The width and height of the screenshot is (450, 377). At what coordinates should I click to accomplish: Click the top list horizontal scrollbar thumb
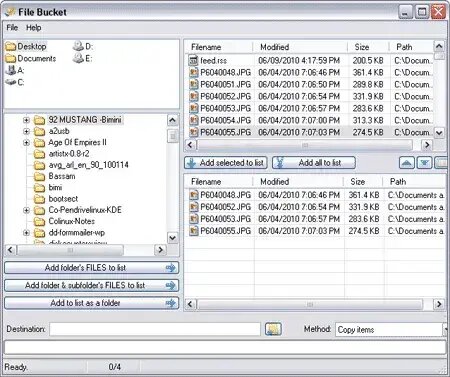pyautogui.click(x=305, y=145)
